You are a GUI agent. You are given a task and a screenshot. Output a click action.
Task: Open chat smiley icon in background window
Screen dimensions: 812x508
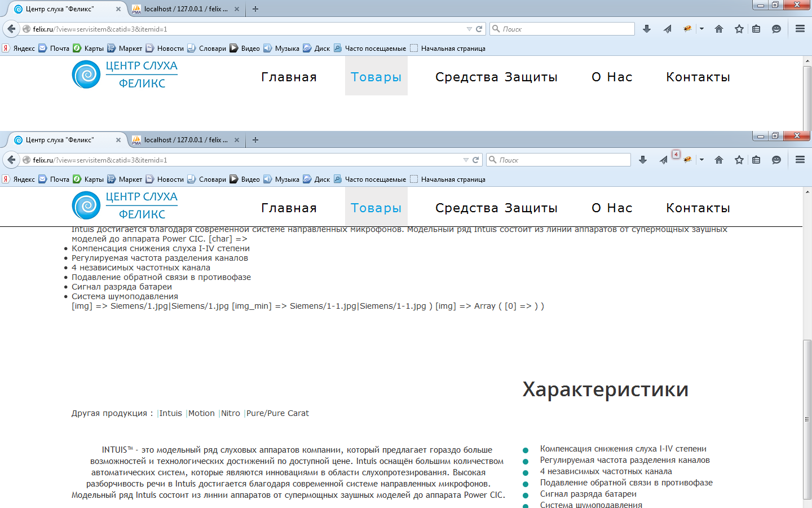click(776, 29)
